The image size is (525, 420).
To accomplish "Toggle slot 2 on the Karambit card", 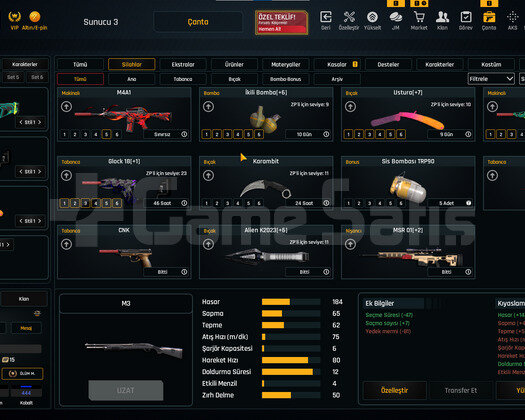I will tap(217, 203).
